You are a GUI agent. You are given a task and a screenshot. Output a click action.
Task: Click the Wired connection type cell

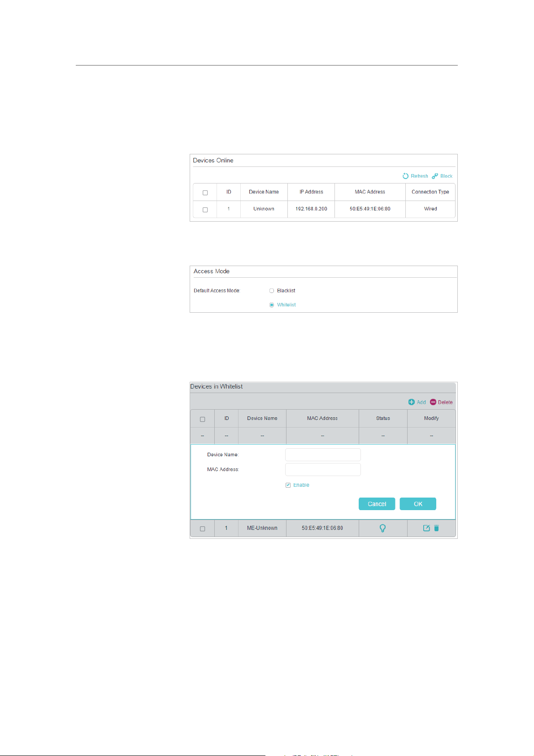click(430, 209)
